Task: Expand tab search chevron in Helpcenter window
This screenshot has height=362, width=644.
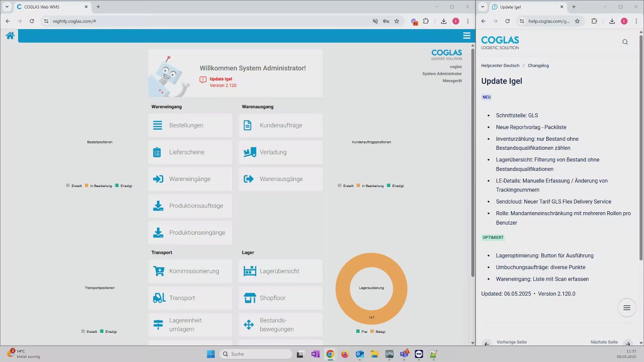Action: point(483,7)
